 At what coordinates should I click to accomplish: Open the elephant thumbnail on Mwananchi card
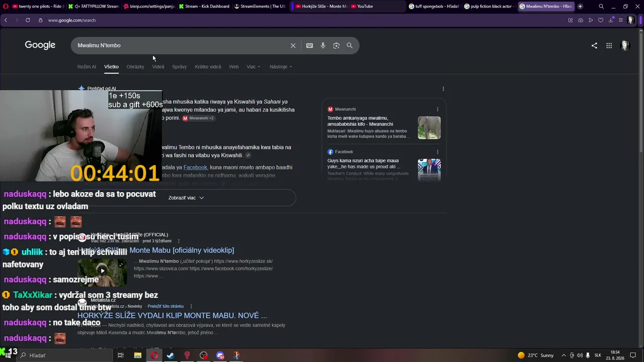pyautogui.click(x=429, y=128)
